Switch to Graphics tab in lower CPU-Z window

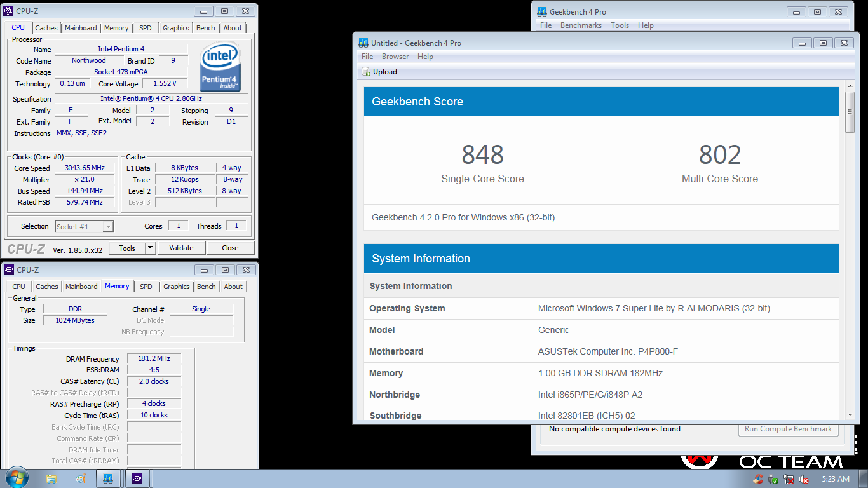[177, 287]
